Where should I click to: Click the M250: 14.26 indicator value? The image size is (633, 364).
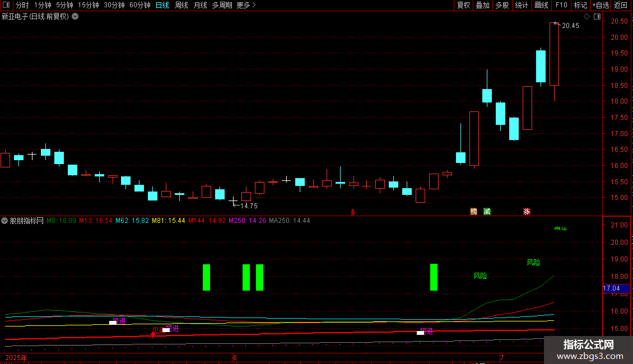tap(247, 221)
